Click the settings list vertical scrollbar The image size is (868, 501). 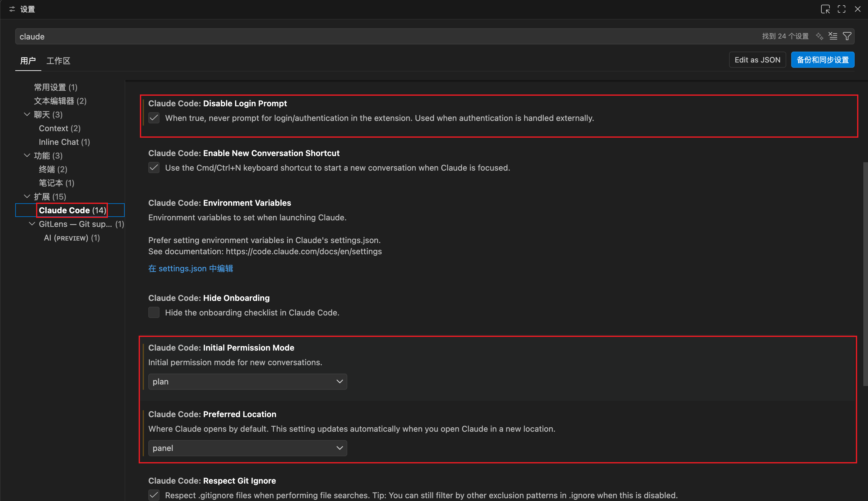pyautogui.click(x=865, y=274)
